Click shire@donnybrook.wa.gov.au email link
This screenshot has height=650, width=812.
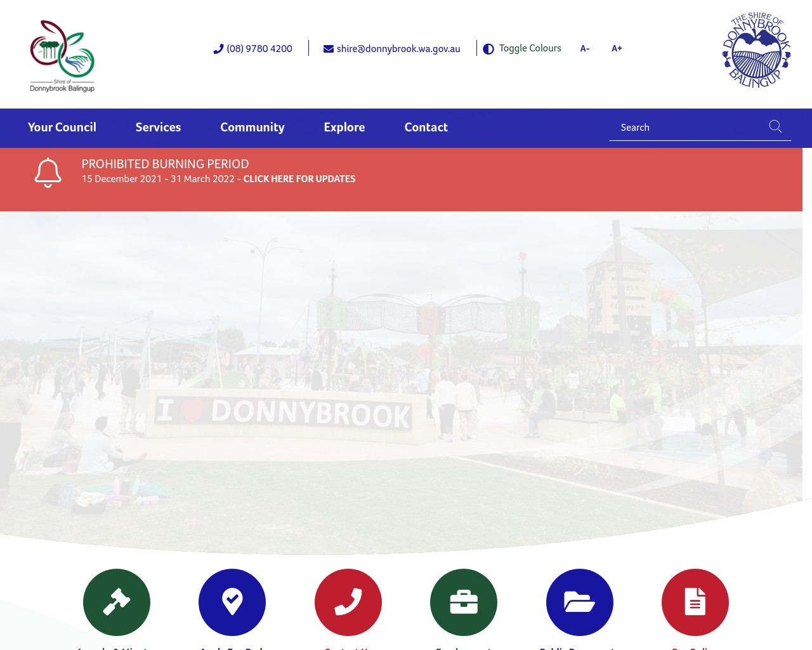pos(398,49)
